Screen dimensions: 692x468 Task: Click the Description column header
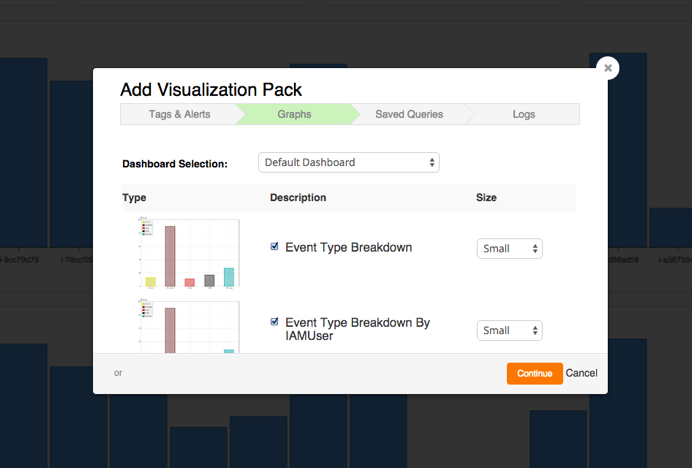pos(298,198)
